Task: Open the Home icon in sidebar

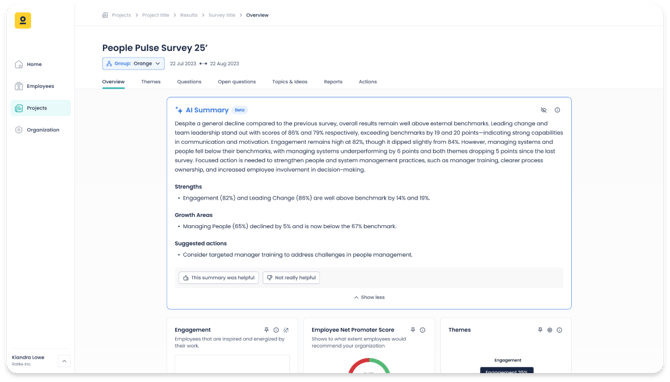Action: click(x=19, y=65)
